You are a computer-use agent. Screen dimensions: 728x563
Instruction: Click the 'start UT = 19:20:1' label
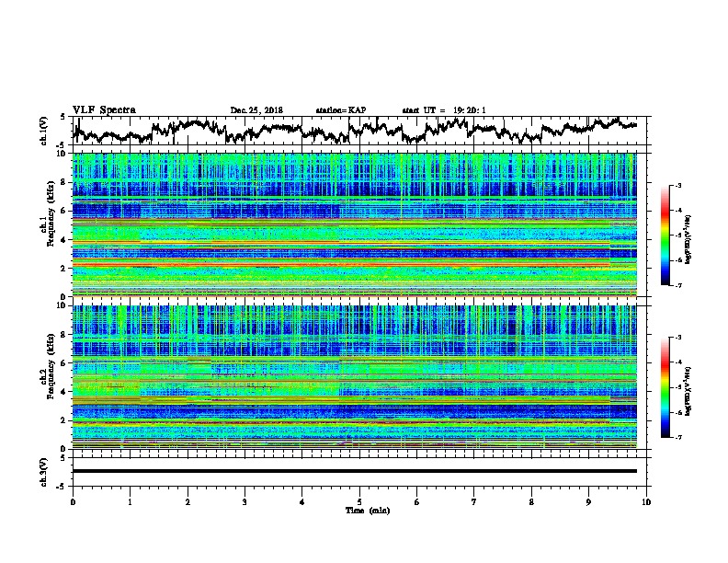(444, 110)
